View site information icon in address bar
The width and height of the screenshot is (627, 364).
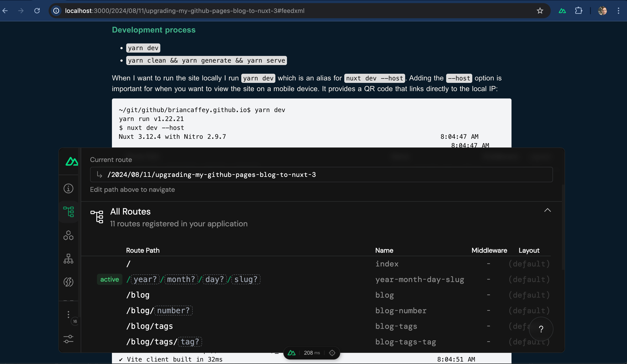(x=56, y=11)
